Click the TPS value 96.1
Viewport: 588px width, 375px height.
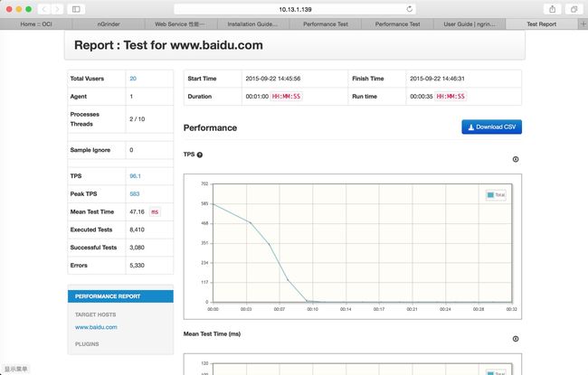click(x=135, y=176)
